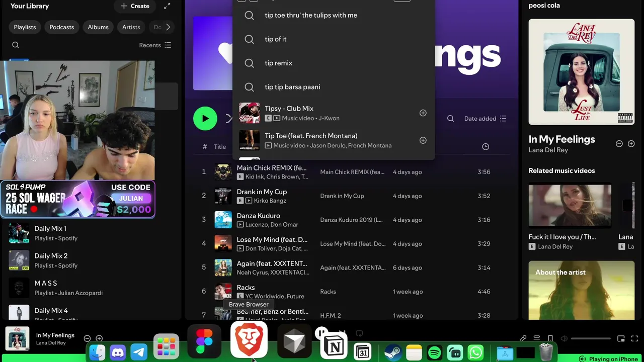The width and height of the screenshot is (644, 362).
Task: Open the Recents sort dropdown
Action: (155, 45)
